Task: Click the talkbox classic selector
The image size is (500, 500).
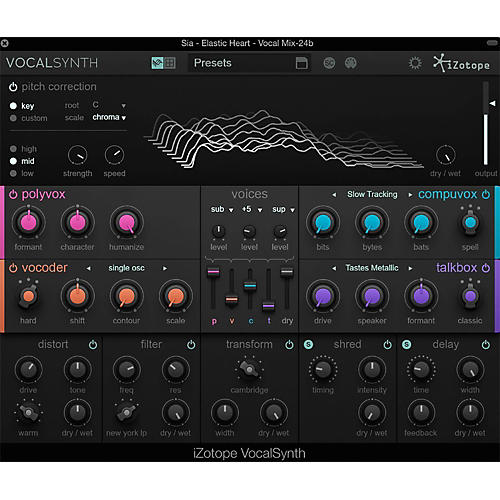Action: tap(470, 295)
